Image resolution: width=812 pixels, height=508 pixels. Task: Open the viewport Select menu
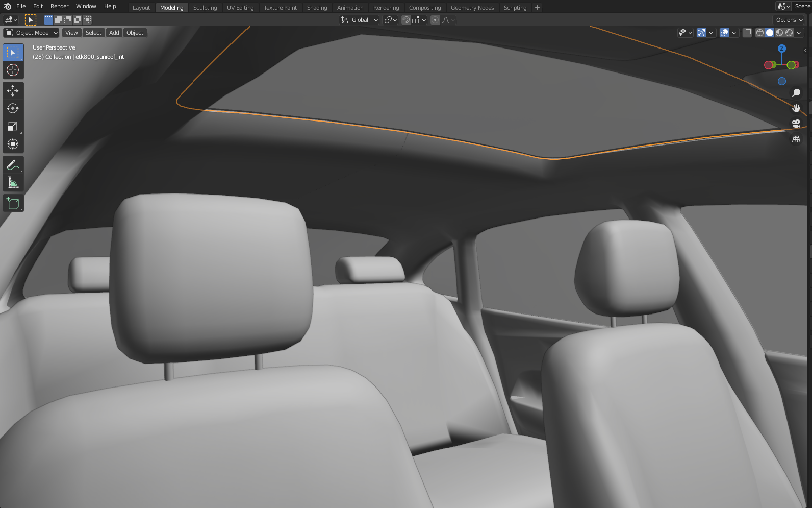(x=93, y=33)
